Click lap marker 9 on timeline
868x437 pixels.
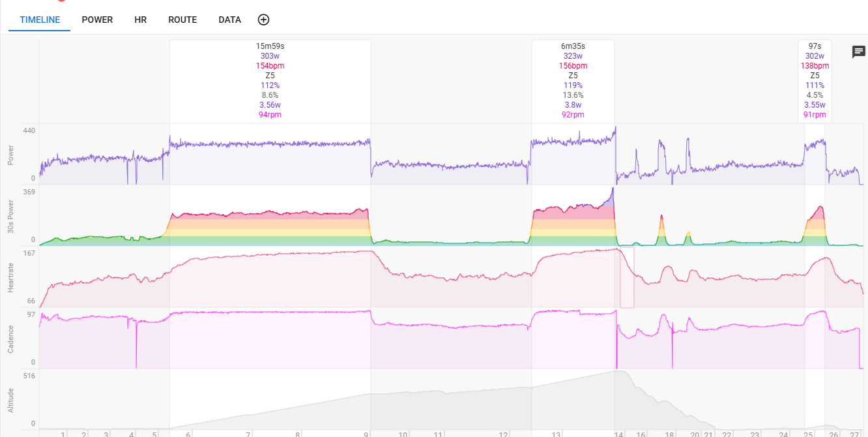[x=366, y=434]
